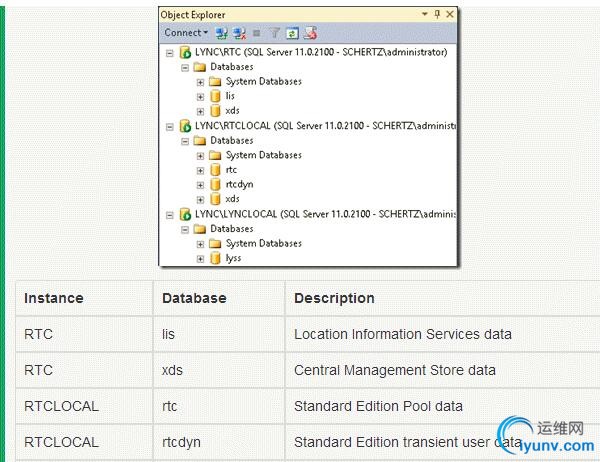Click the Databases folder icon under LYNC\RTC
This screenshot has width=600, height=462.
tap(200, 67)
